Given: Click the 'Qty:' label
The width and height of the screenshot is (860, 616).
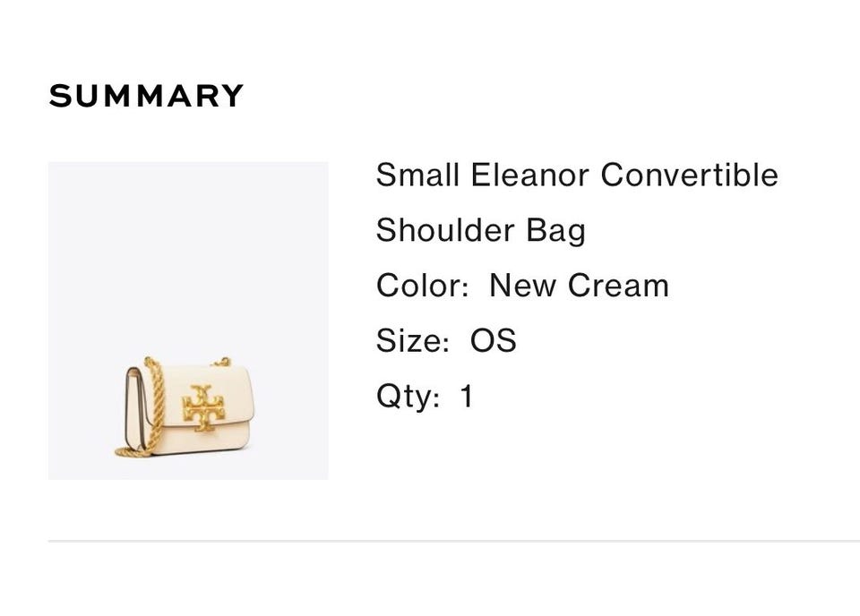Looking at the screenshot, I should coord(408,397).
